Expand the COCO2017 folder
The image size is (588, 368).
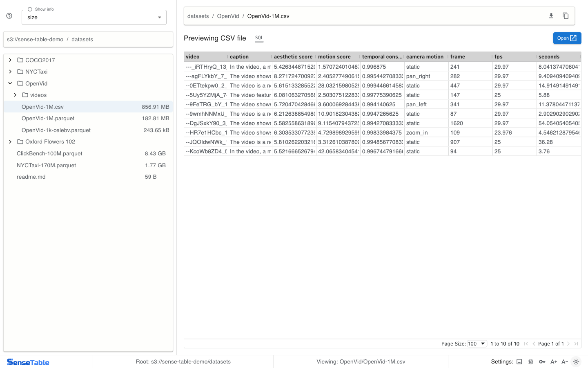pyautogui.click(x=10, y=60)
